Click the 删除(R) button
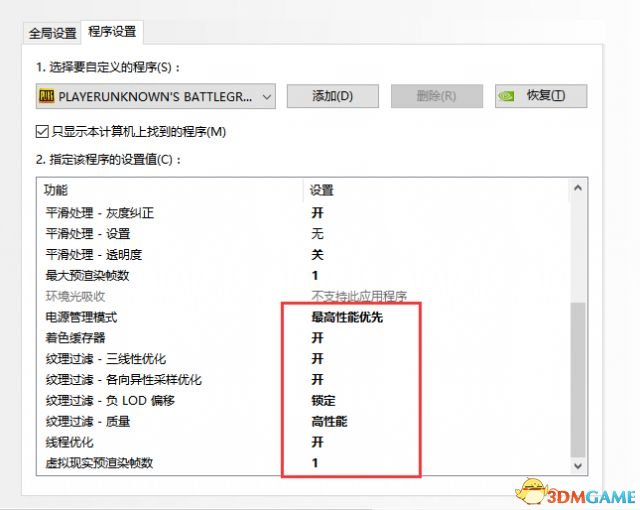 (436, 96)
